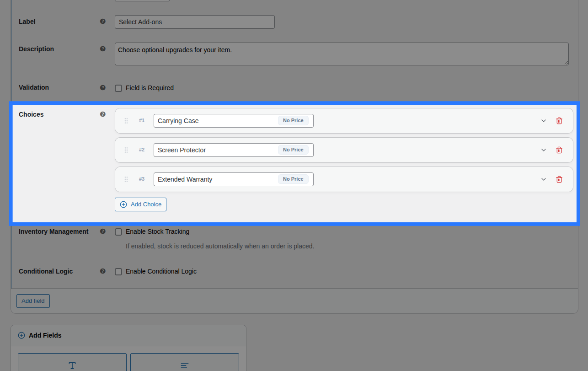The height and width of the screenshot is (371, 588).
Task: Delete the Carrying Case choice
Action: tap(559, 121)
